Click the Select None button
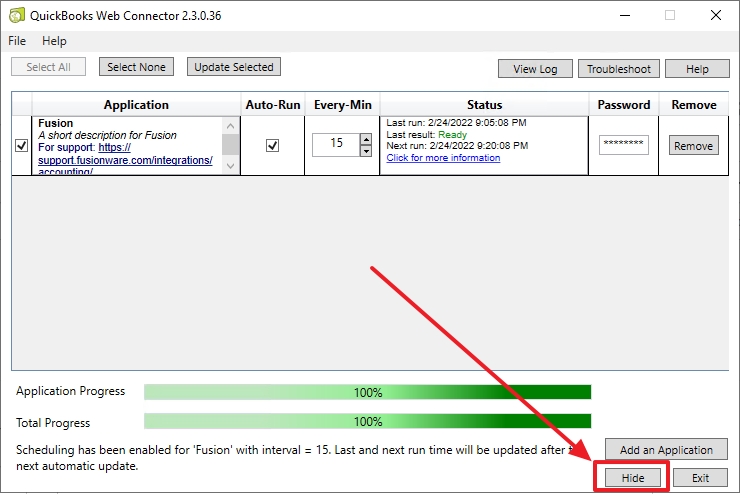 pyautogui.click(x=136, y=67)
